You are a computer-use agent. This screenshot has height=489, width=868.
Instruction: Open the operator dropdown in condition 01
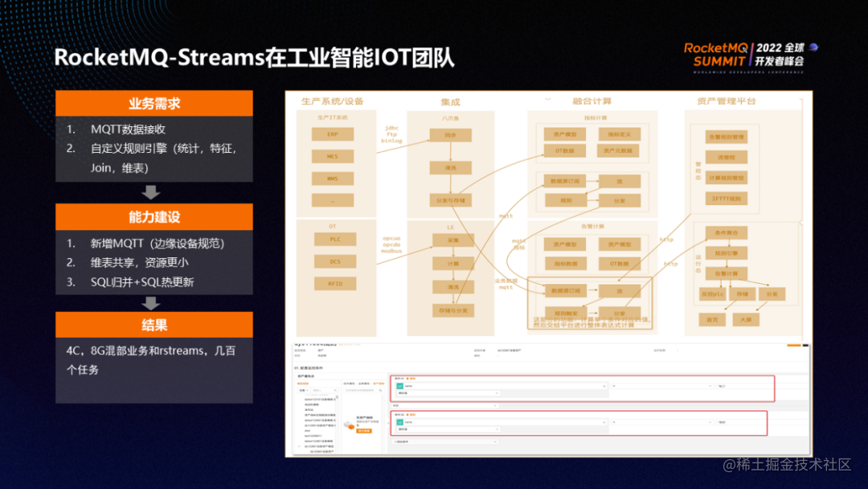pos(662,386)
